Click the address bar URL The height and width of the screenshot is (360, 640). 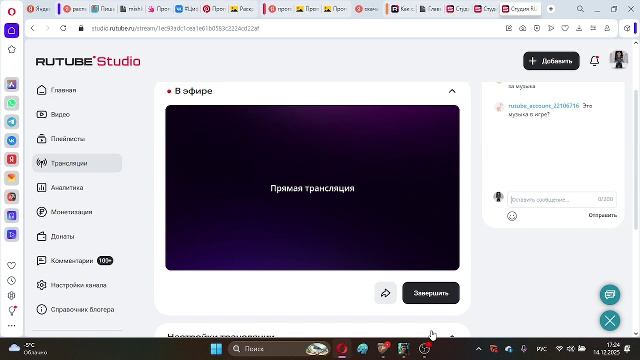pos(176,28)
